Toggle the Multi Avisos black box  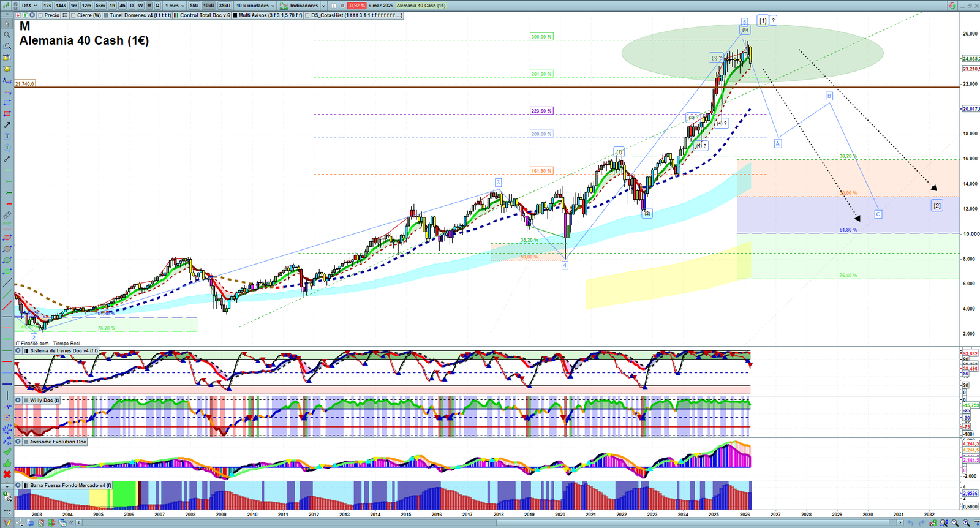235,15
